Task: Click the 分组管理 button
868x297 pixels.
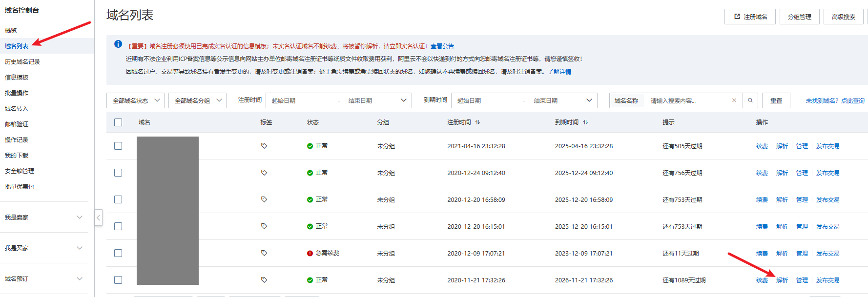Action: [800, 17]
